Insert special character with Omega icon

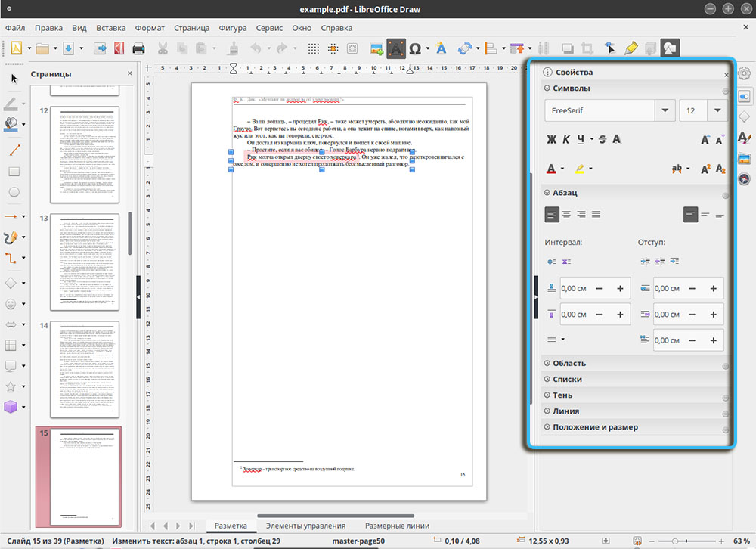point(415,48)
